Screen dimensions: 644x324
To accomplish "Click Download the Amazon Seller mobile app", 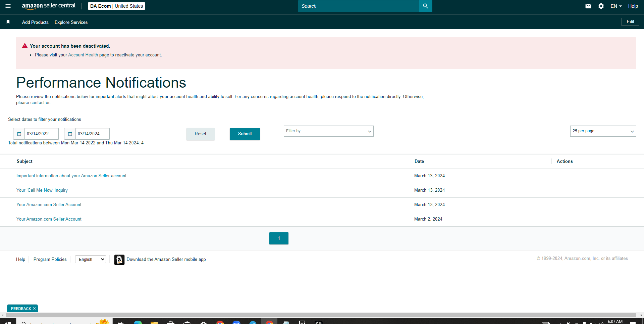I will coord(166,259).
